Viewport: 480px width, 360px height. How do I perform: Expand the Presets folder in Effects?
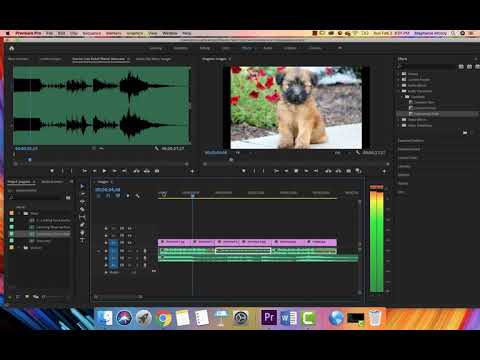coord(398,74)
